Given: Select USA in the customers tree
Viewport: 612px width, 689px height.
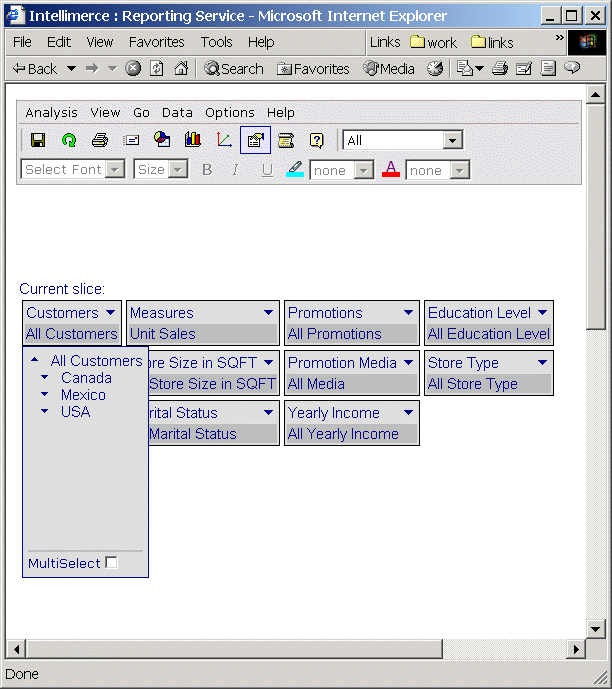Looking at the screenshot, I should 76,412.
